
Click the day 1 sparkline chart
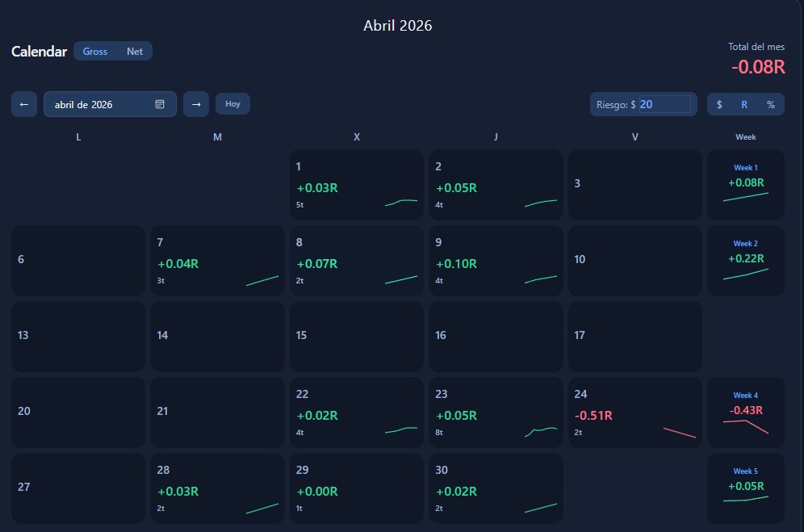tap(401, 203)
